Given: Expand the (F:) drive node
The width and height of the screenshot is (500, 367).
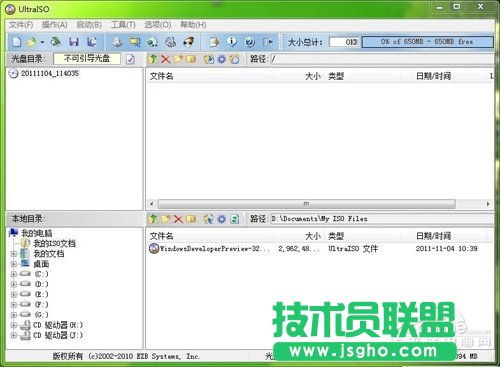Looking at the screenshot, I should (14, 305).
